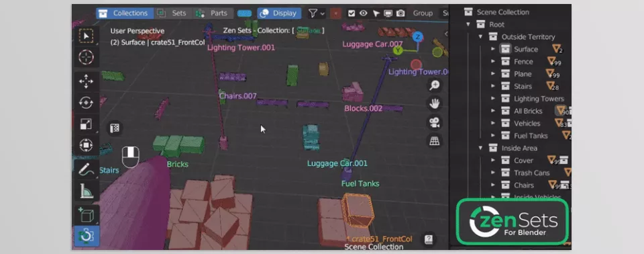Click the help icon near crate51_FrontCol

pos(429,239)
